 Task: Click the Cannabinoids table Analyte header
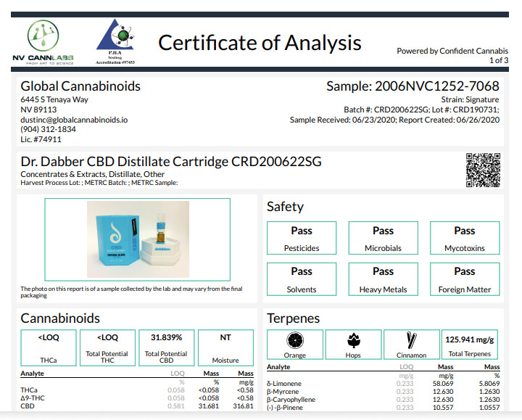point(33,374)
